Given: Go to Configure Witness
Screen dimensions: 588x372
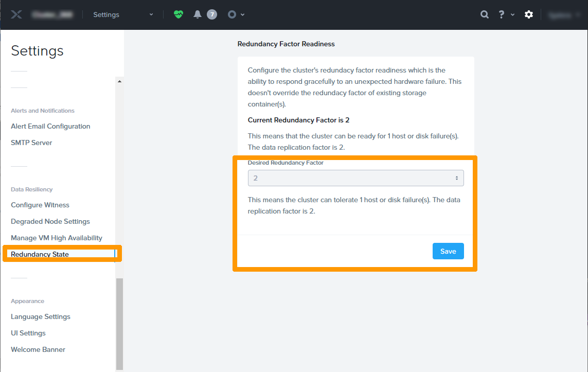Looking at the screenshot, I should 40,205.
